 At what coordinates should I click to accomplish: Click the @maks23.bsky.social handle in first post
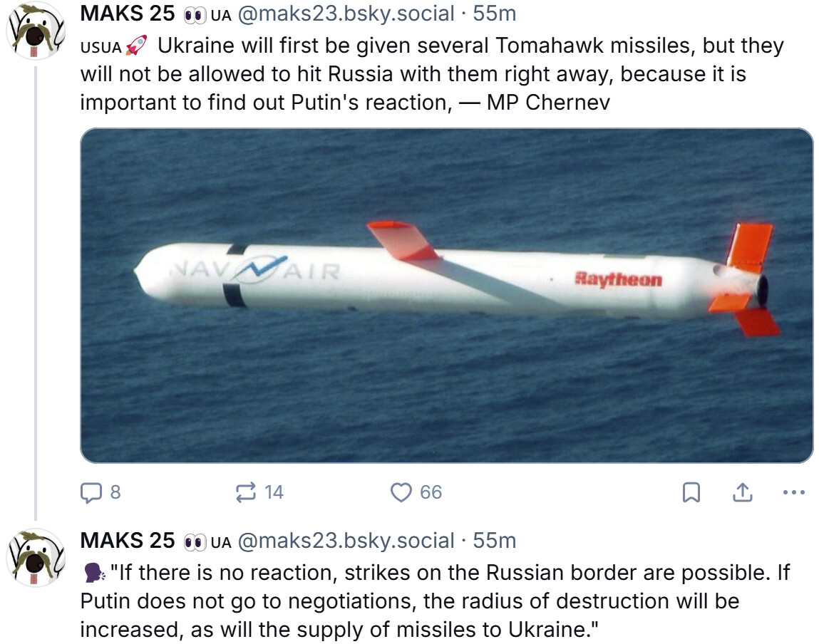coord(345,14)
